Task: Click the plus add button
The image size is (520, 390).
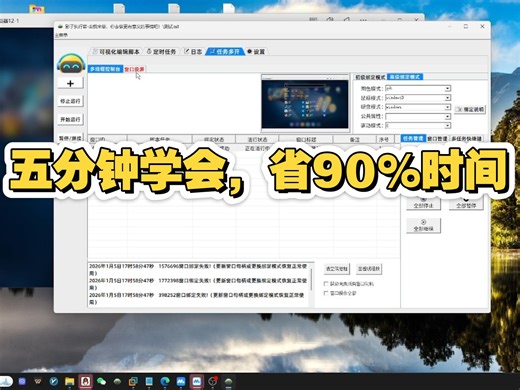Action: [x=70, y=83]
